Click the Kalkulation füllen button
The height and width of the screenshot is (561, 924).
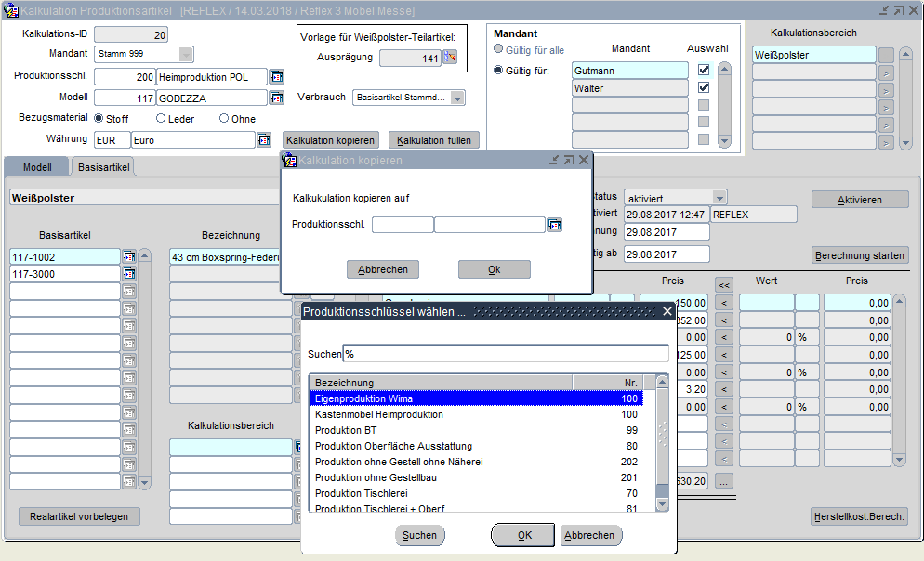pyautogui.click(x=433, y=140)
